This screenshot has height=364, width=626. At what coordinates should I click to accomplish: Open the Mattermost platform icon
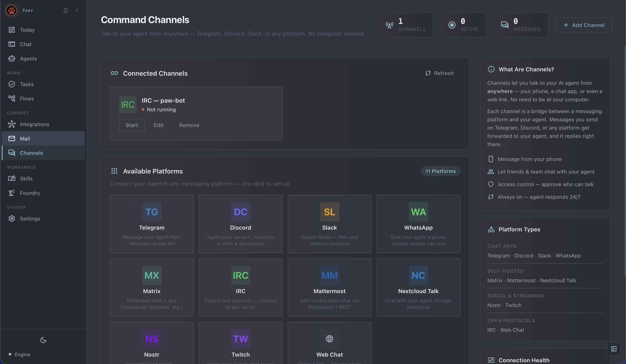point(329,275)
